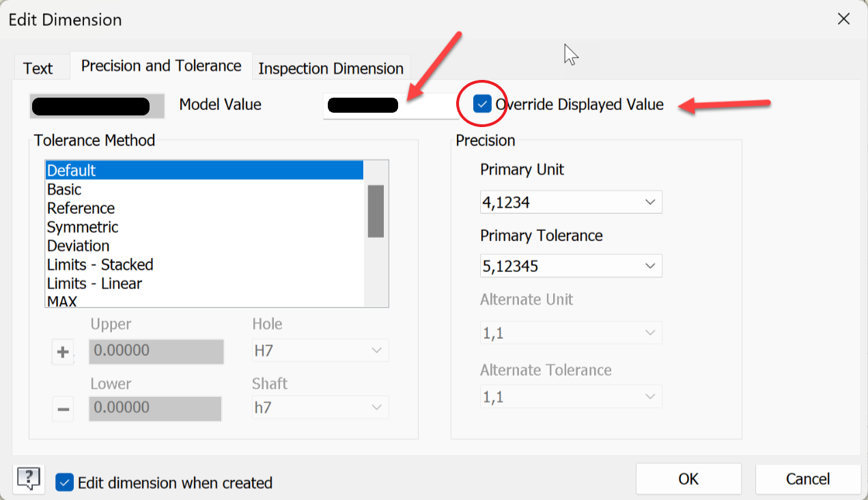Screen dimensions: 868x500
Task: Open the Shaft h7 dropdown
Action: click(x=320, y=407)
